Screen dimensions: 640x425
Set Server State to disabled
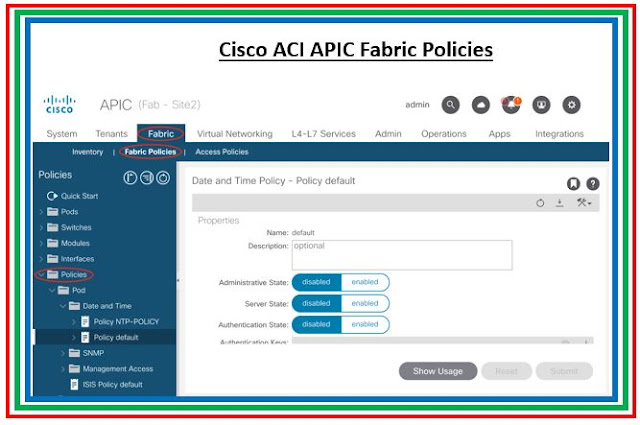[316, 303]
